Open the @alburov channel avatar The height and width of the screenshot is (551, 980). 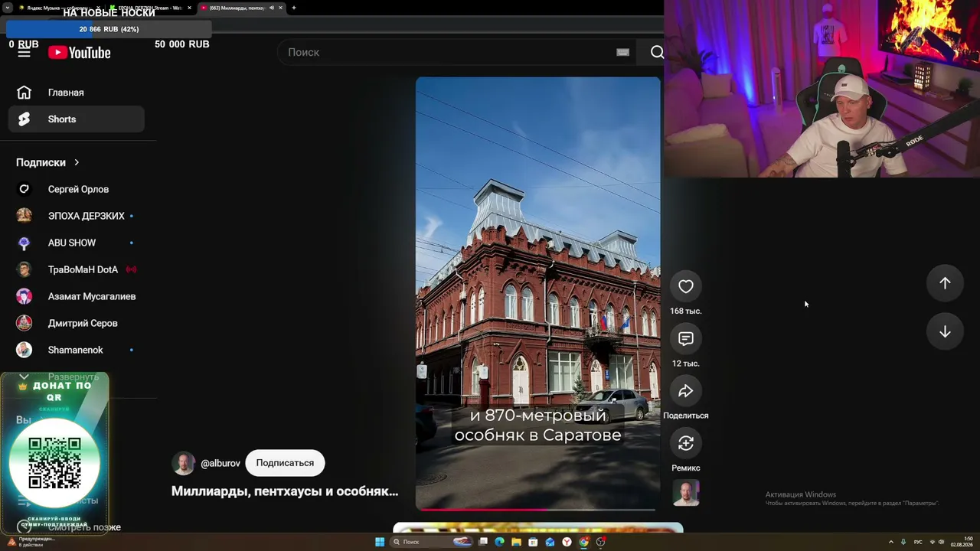point(184,463)
